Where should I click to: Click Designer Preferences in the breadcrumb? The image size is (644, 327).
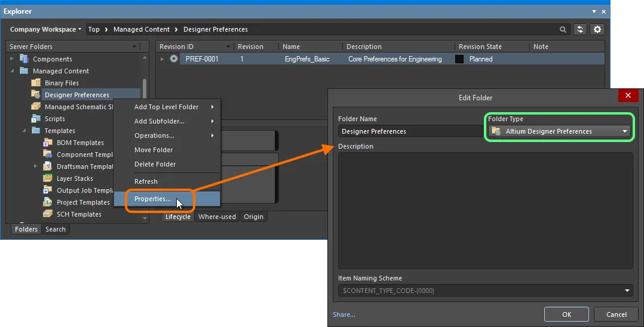pyautogui.click(x=216, y=29)
